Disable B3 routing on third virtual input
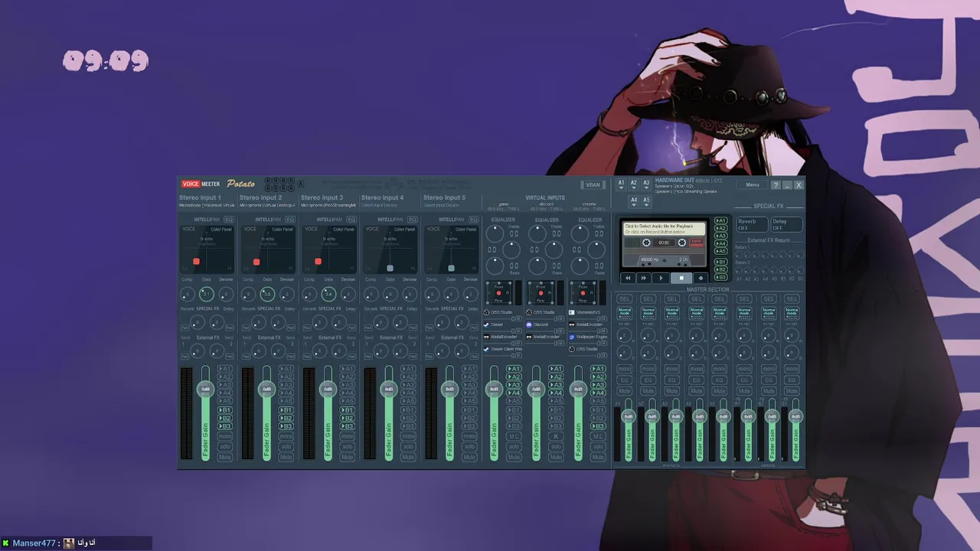 point(598,426)
